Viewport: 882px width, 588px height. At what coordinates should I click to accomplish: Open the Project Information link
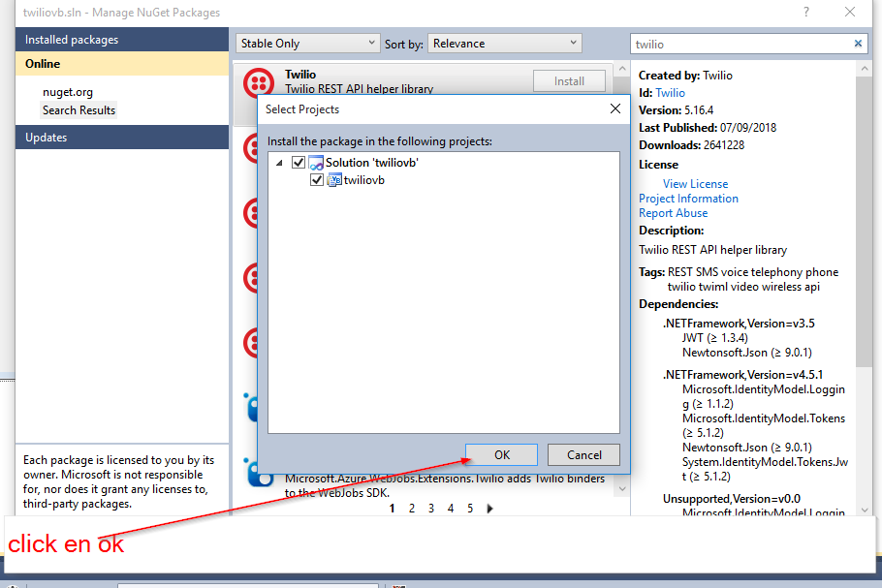pos(688,199)
